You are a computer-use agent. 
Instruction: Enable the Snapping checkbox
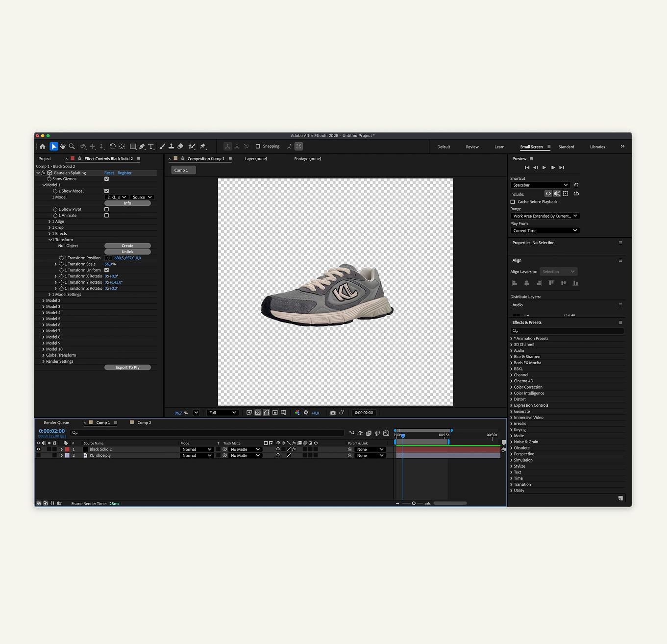258,146
